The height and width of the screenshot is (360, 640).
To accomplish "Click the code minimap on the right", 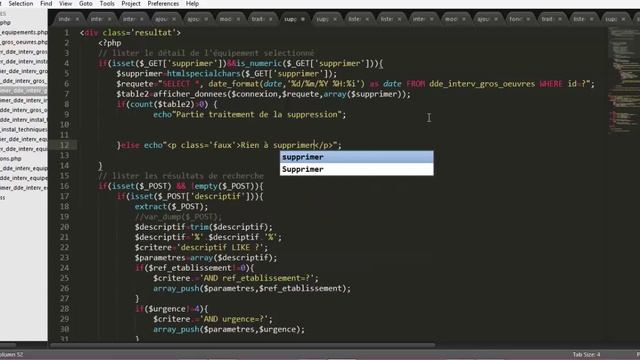I will point(623,82).
